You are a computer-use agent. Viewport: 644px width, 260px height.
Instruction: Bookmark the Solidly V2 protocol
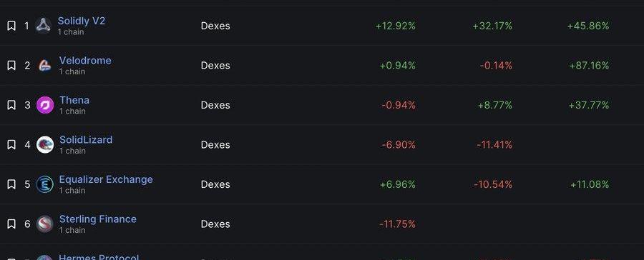(x=11, y=26)
